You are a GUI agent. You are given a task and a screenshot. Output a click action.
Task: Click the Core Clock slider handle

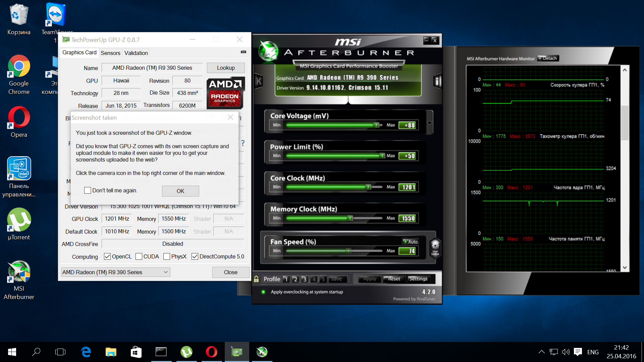coord(368,187)
